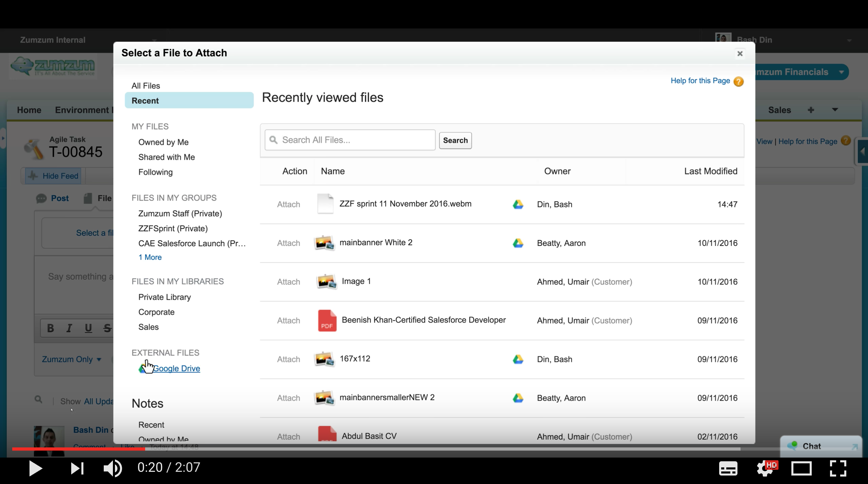
Task: Toggle Bold formatting in editor
Action: [51, 328]
